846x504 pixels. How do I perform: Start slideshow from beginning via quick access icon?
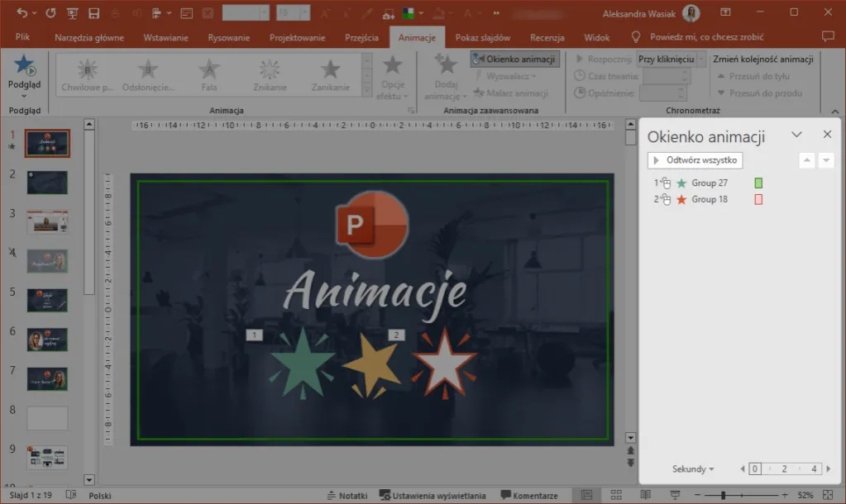click(x=72, y=13)
